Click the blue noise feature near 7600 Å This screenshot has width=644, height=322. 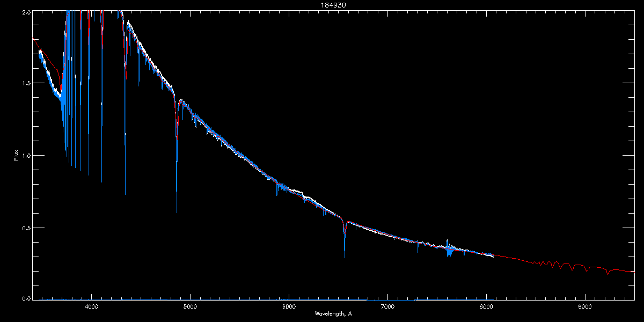[x=449, y=249]
